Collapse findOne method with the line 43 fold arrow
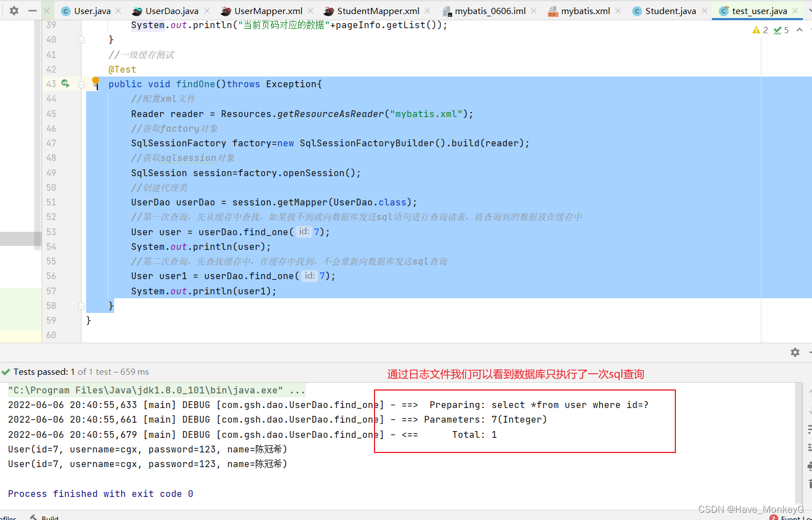Viewport: 812px width, 520px height. coord(81,84)
